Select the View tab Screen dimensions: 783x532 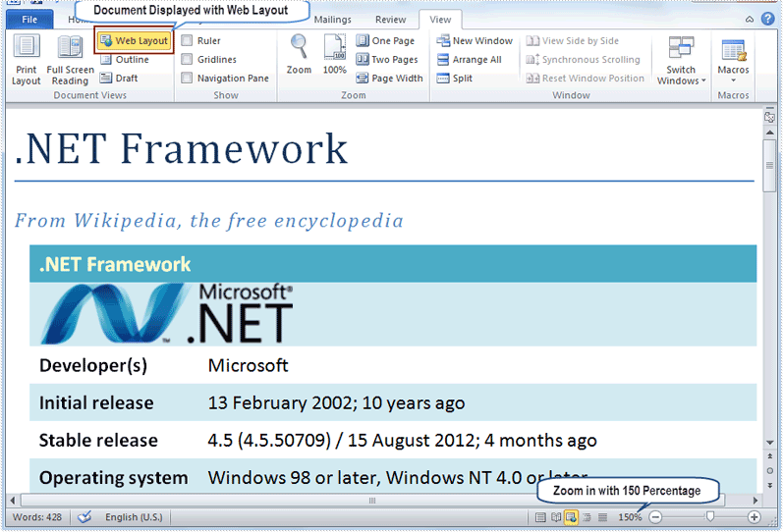pos(440,20)
